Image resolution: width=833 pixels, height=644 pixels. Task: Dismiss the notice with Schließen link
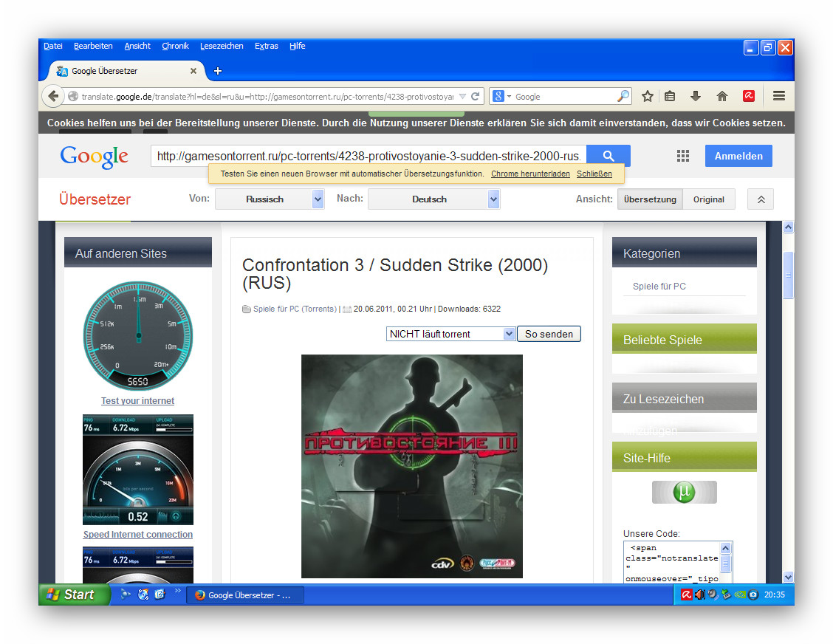pyautogui.click(x=594, y=174)
